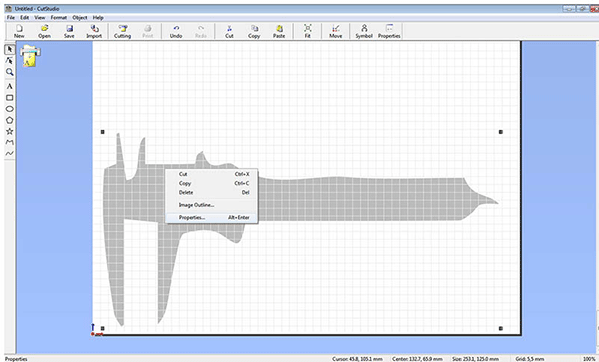Click the Fit toolbar icon

click(x=308, y=31)
